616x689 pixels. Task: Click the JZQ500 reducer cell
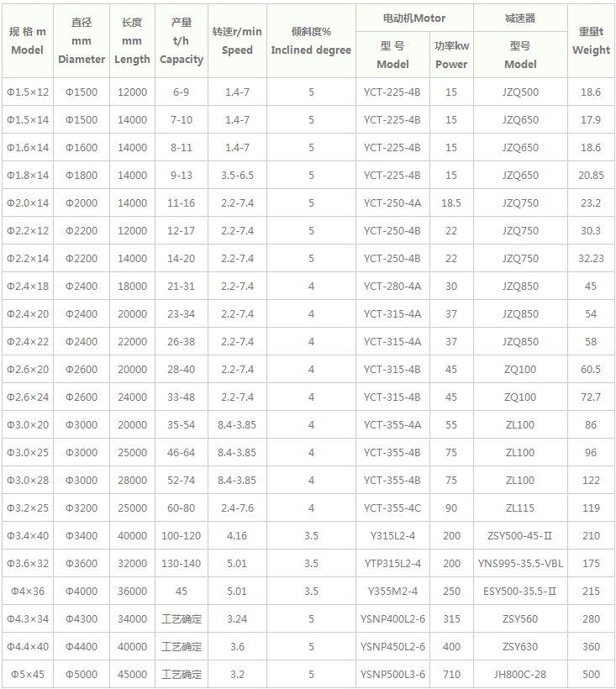pos(520,92)
